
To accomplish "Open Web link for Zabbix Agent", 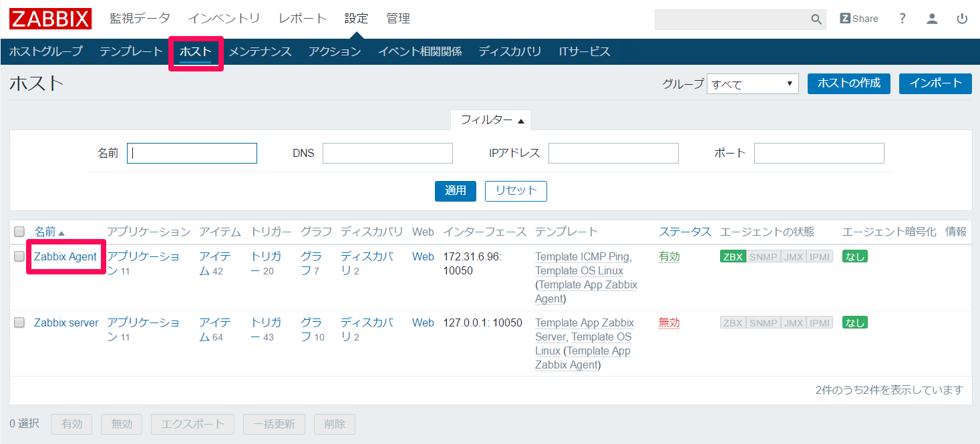I will [x=423, y=256].
